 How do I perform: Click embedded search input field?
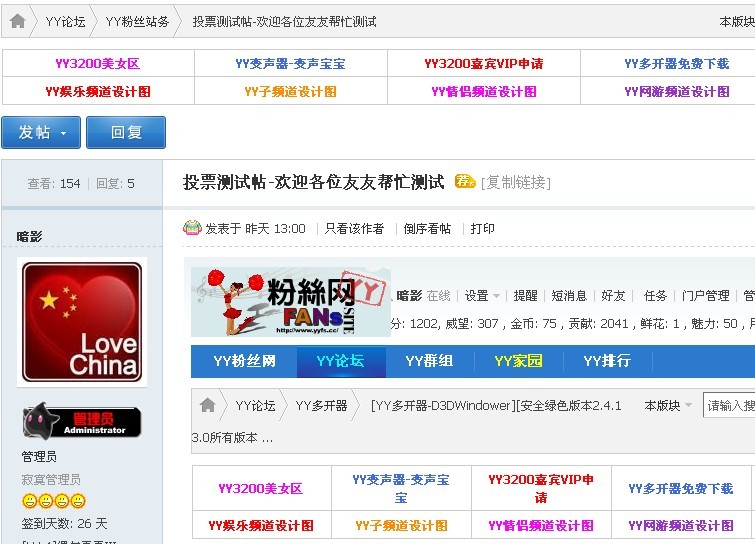coord(729,405)
